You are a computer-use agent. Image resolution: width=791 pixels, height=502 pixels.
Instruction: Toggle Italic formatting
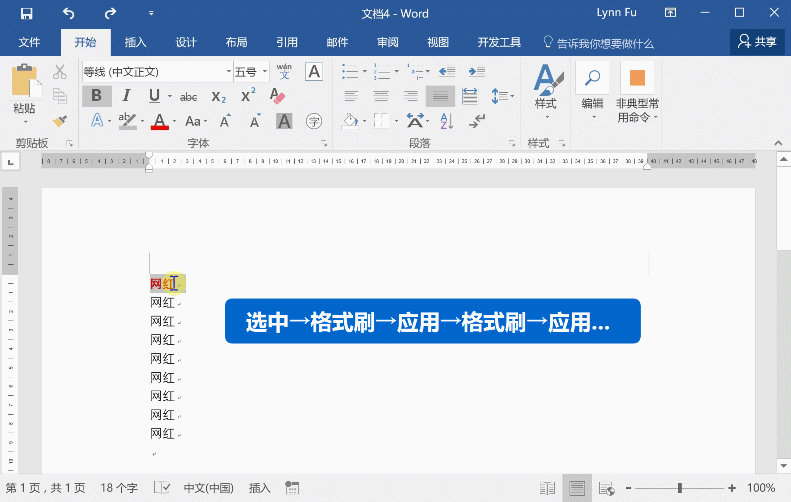126,96
